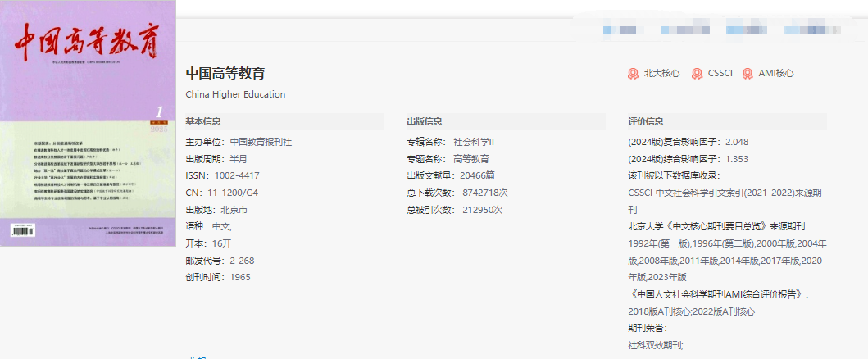868x359 pixels.
Task: Select the 北大核心 badge label
Action: click(x=661, y=73)
